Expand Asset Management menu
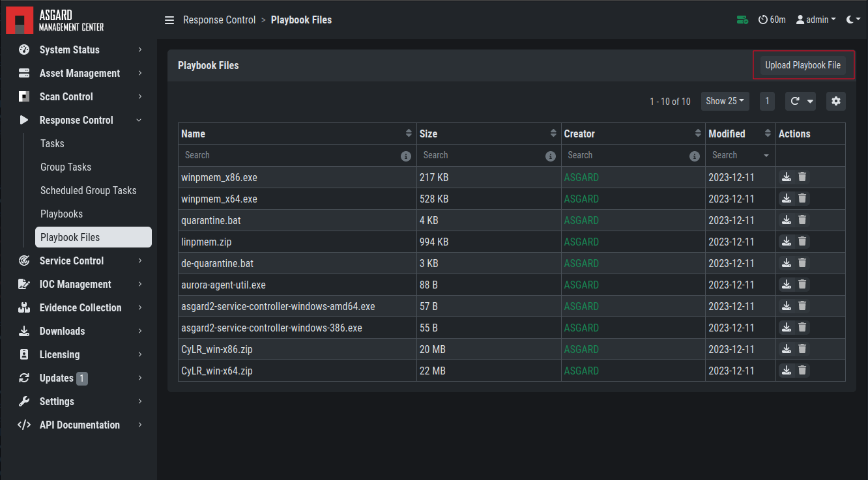 point(79,73)
